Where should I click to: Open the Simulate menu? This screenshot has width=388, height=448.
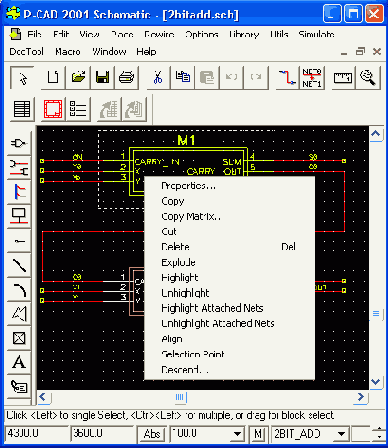[316, 34]
